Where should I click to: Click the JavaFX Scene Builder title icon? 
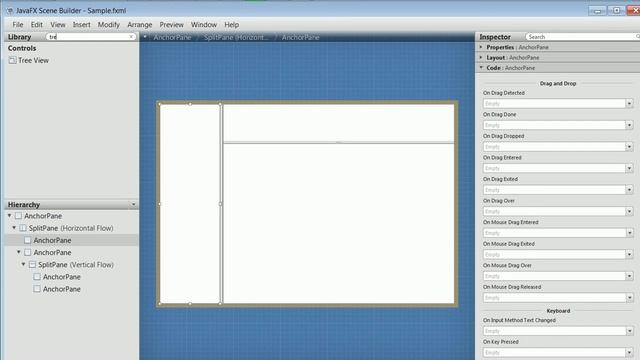coord(10,11)
